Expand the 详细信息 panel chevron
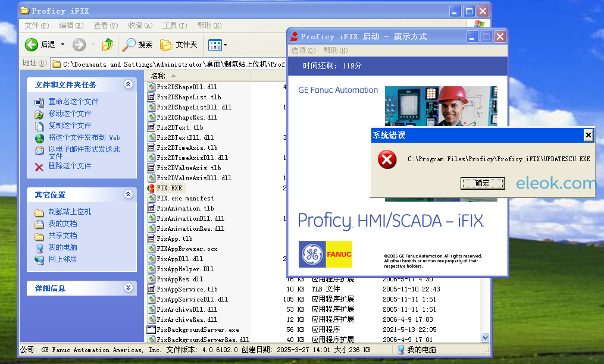The image size is (604, 364). click(129, 287)
